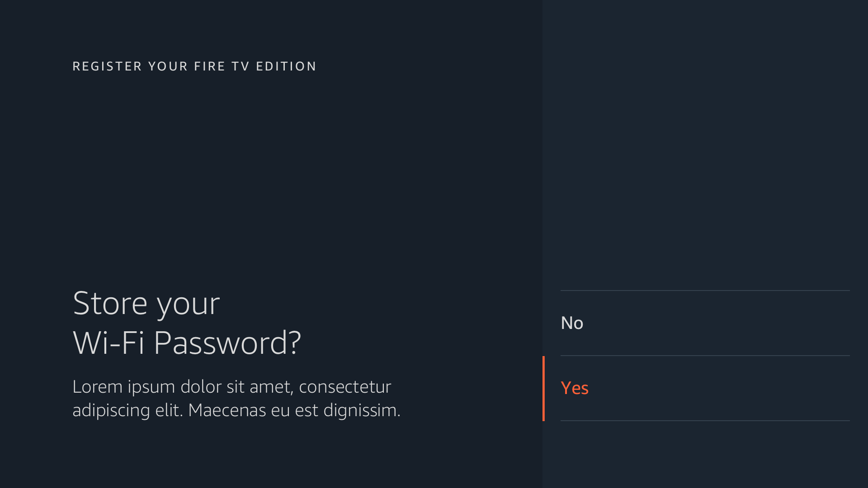Click the 'Register Your Fire TV Edition' header
Viewport: 868px width, 488px height.
pyautogui.click(x=194, y=66)
